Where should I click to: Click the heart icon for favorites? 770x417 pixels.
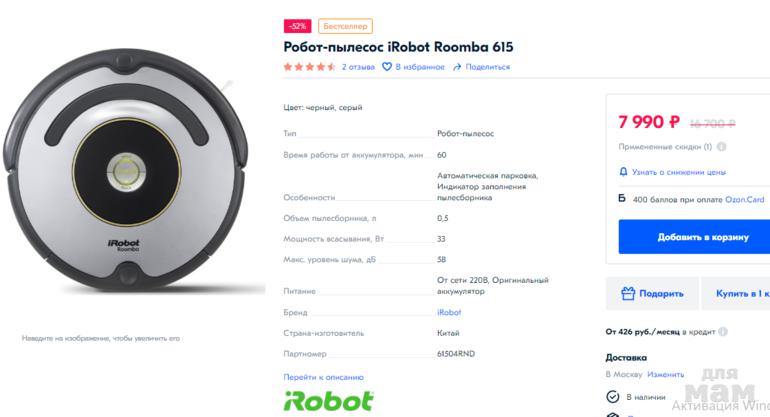[x=388, y=67]
